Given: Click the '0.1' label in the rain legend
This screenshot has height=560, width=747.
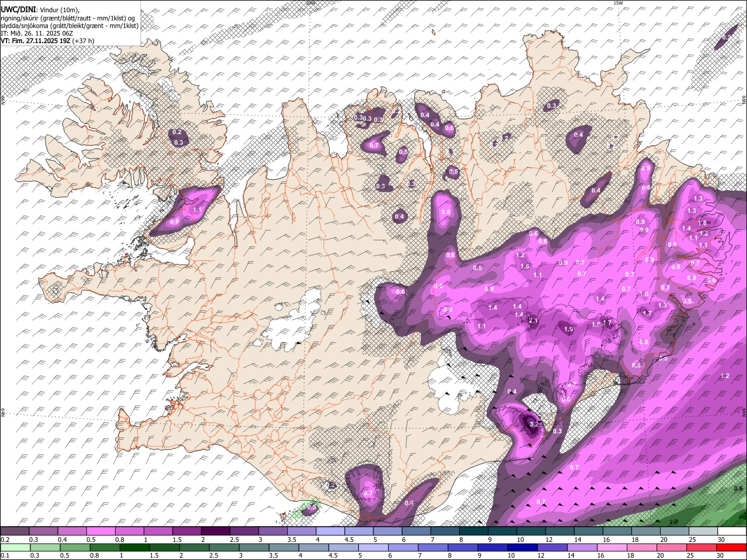Looking at the screenshot, I should tap(5, 555).
